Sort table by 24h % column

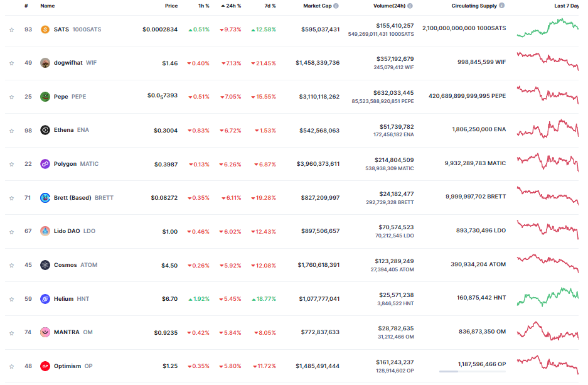tap(231, 6)
